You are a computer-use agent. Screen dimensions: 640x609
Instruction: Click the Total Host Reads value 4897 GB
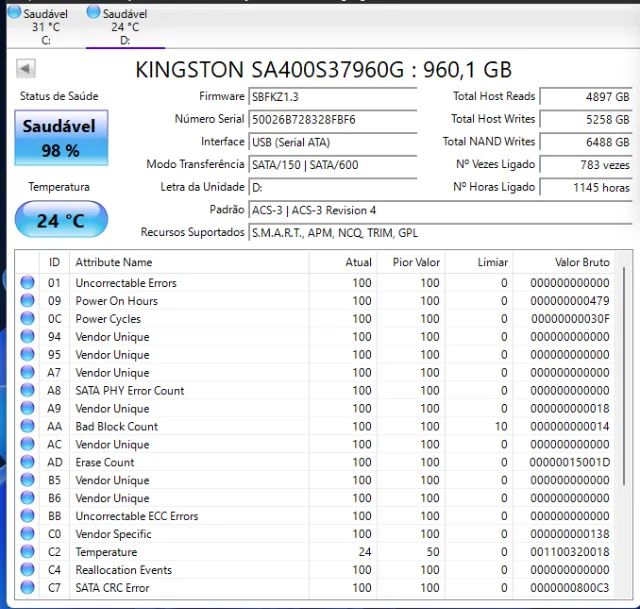[586, 97]
